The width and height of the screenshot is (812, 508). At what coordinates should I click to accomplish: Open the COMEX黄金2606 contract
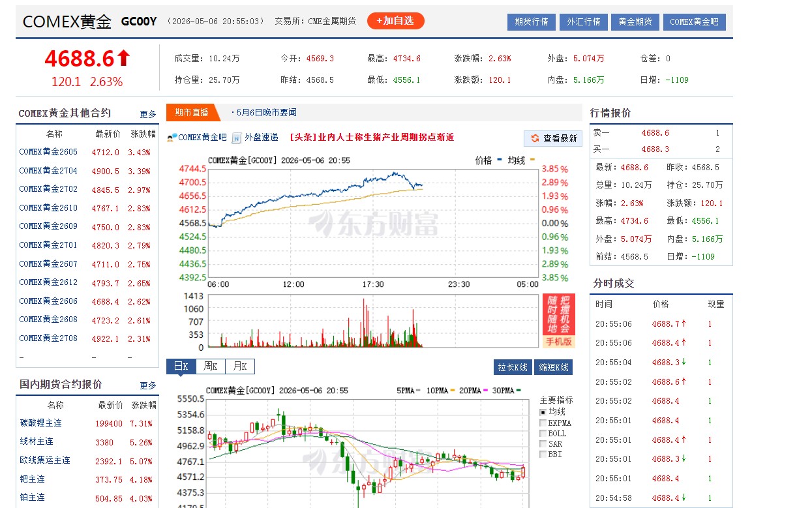pos(48,301)
